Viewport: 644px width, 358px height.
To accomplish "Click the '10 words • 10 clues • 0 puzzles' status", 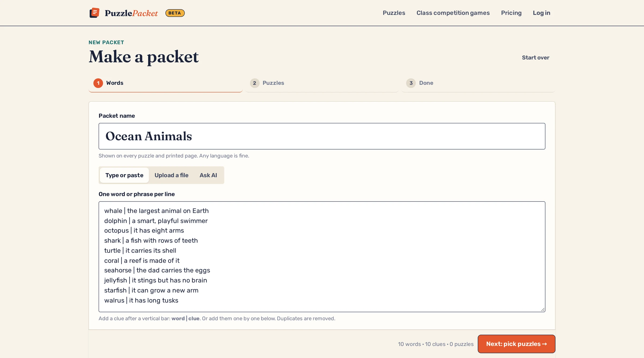I will pos(436,344).
